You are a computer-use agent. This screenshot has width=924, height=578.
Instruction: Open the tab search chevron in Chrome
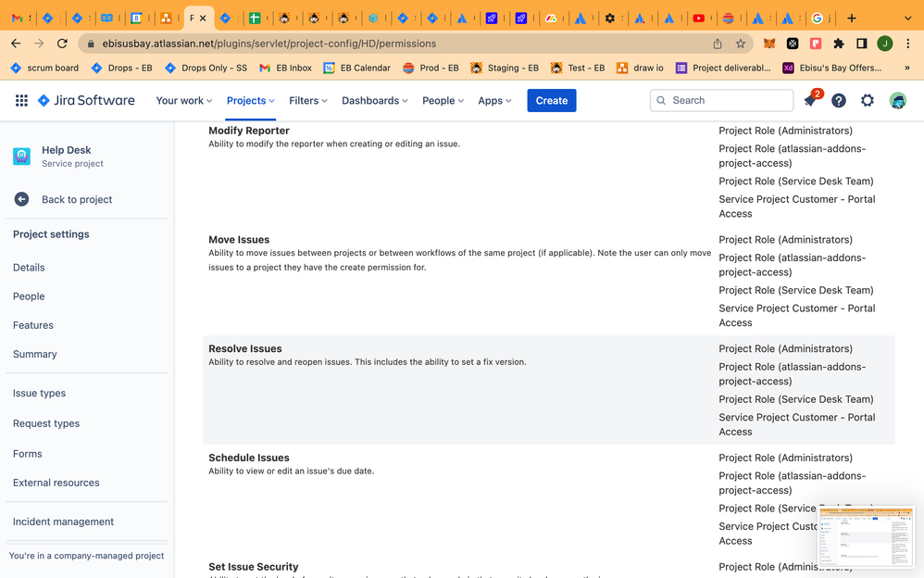[907, 19]
